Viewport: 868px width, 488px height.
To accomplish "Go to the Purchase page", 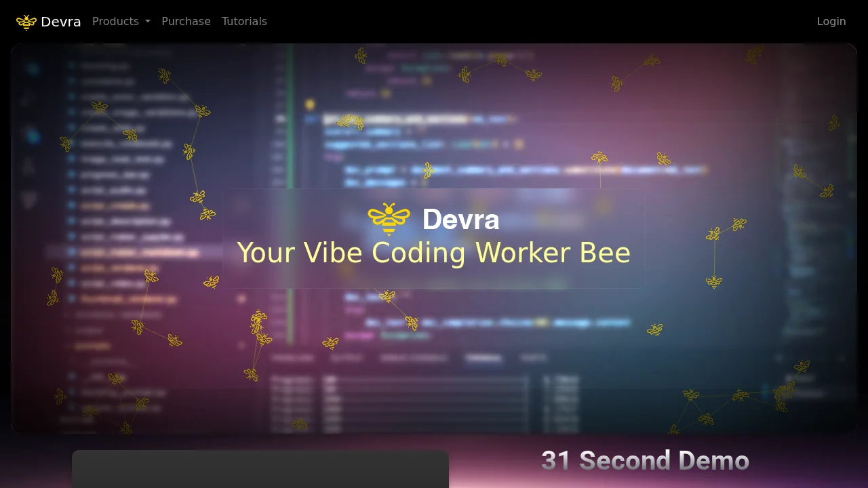I will [x=186, y=22].
